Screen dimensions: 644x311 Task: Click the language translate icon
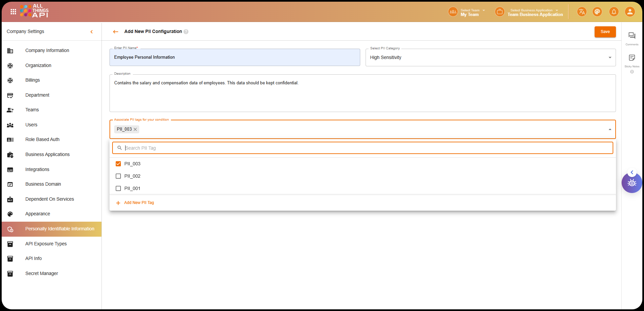(x=582, y=12)
